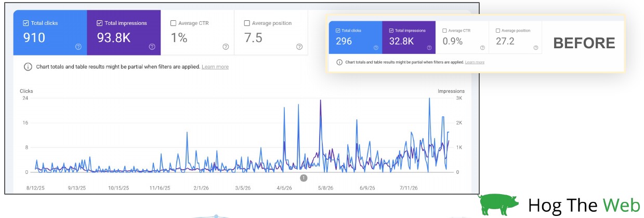Screen dimensions: 644x218
Task: Click the Clicks axis title on chart
Action: [27, 91]
